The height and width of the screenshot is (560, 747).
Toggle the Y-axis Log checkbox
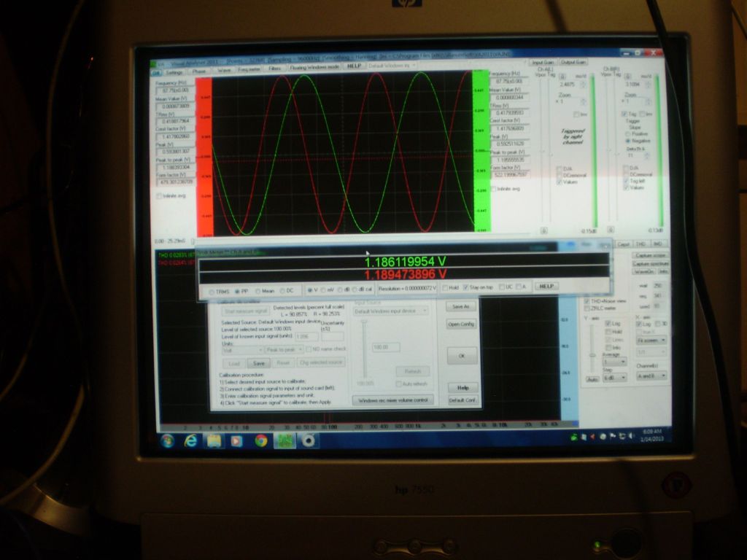point(608,324)
